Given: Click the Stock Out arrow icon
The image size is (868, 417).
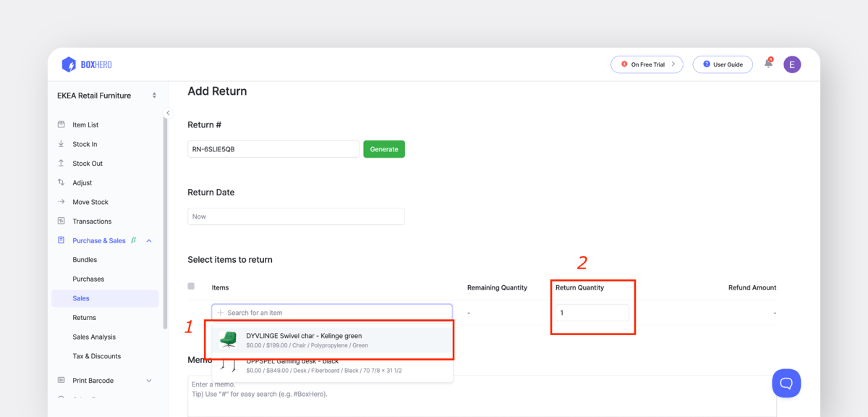Looking at the screenshot, I should [61, 163].
